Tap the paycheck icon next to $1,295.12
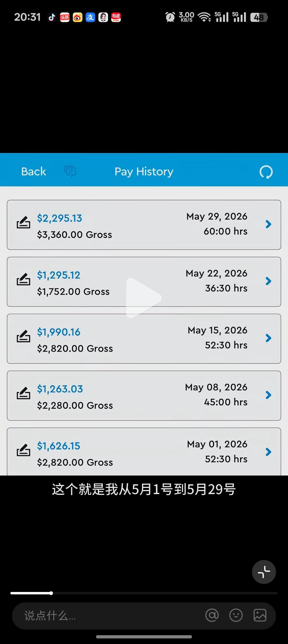The width and height of the screenshot is (288, 644). [23, 279]
